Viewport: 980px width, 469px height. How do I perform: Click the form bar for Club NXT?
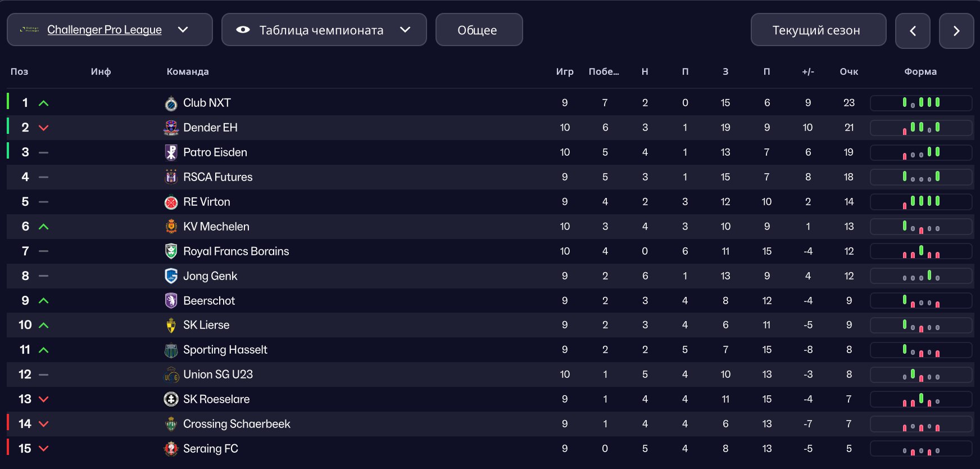point(920,103)
